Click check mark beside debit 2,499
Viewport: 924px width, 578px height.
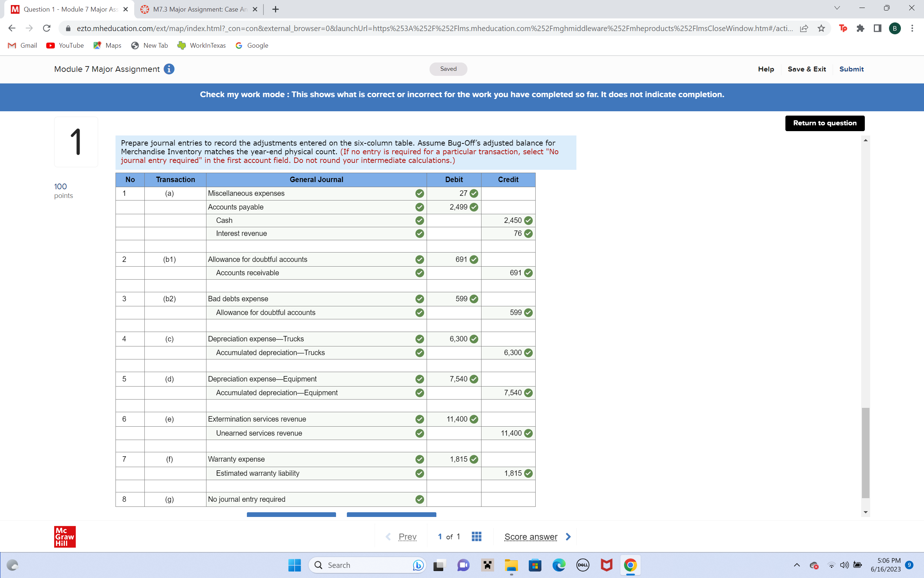coord(474,207)
